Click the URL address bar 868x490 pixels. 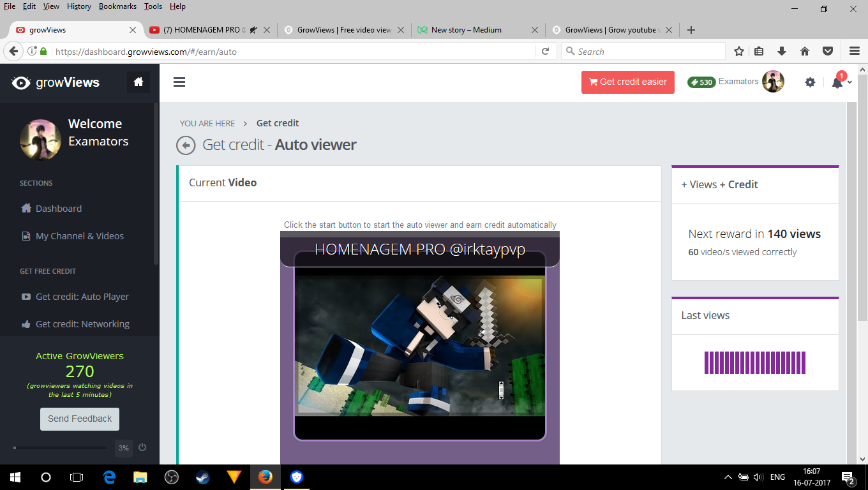pos(294,52)
